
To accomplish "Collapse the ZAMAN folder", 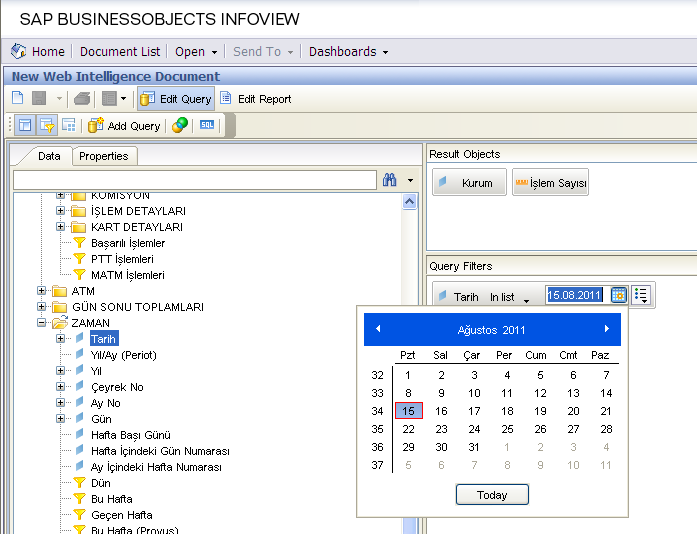I will pyautogui.click(x=41, y=323).
